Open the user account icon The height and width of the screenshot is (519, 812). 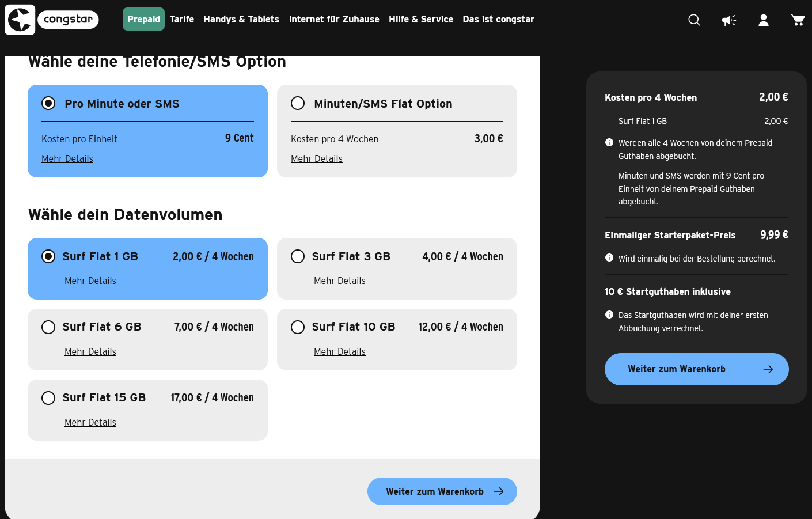coord(763,20)
